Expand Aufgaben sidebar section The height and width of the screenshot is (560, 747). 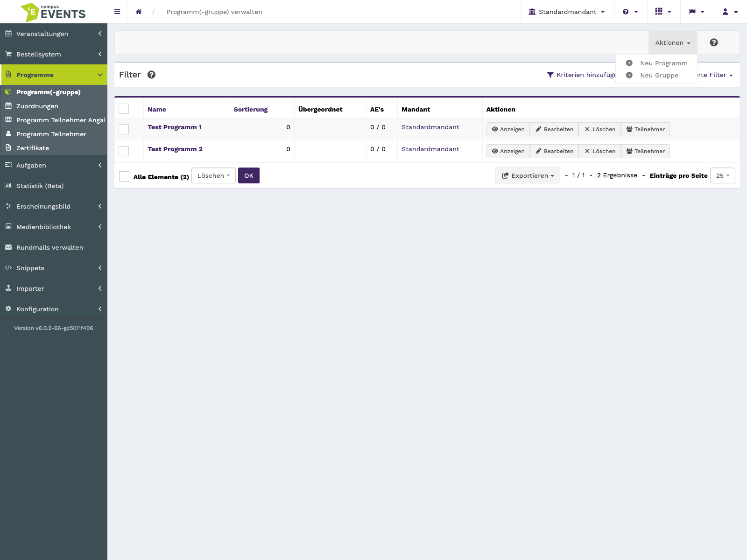pos(54,165)
